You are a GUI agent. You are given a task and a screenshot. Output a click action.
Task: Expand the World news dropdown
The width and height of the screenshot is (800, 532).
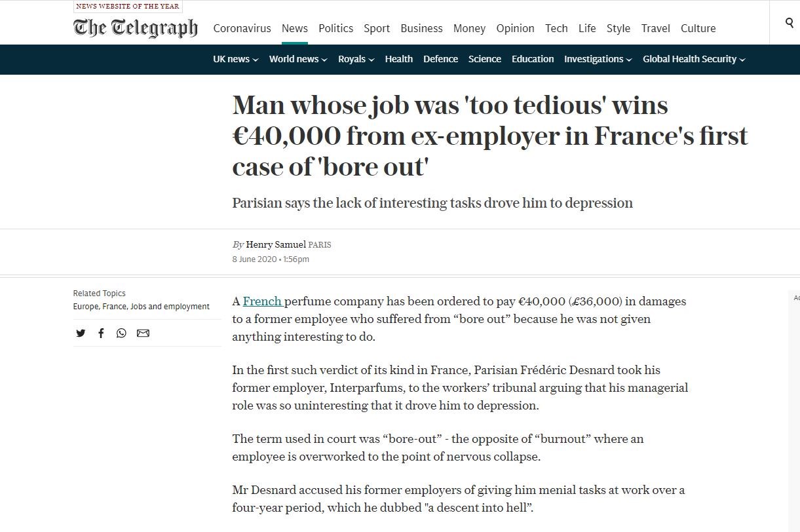(297, 59)
